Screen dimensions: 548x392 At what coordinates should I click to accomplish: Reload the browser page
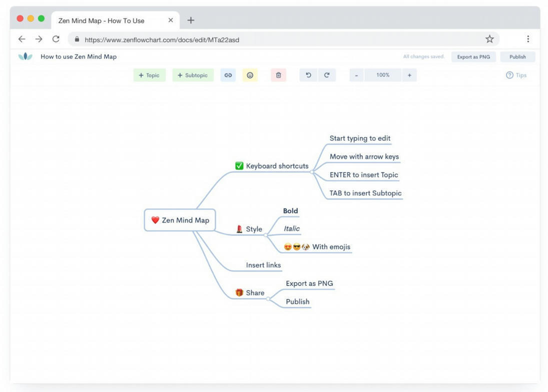(56, 39)
